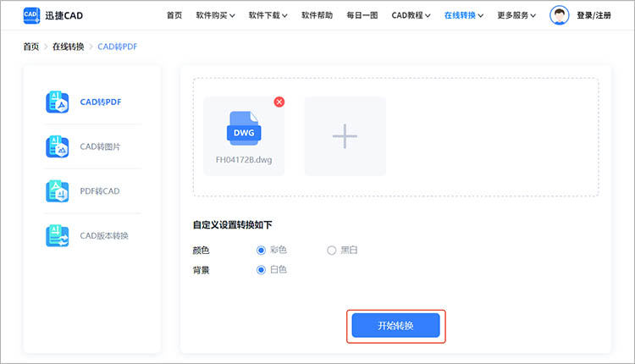The height and width of the screenshot is (364, 635).
Task: Click the 迅捷CAD brand name text
Action: click(64, 15)
